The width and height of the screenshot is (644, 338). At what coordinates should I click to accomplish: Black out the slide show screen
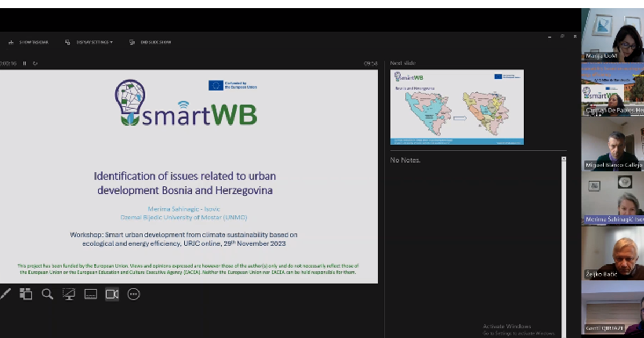[x=69, y=294]
